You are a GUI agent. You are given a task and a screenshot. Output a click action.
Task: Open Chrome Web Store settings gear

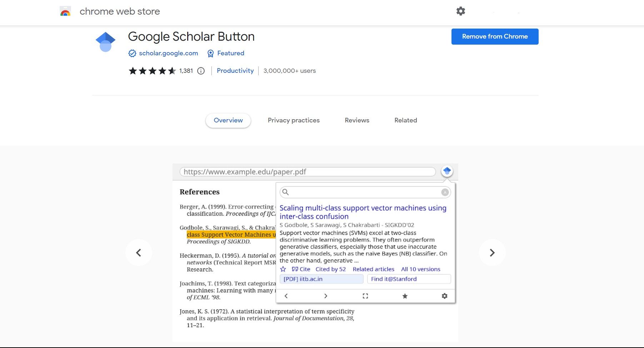coord(460,11)
